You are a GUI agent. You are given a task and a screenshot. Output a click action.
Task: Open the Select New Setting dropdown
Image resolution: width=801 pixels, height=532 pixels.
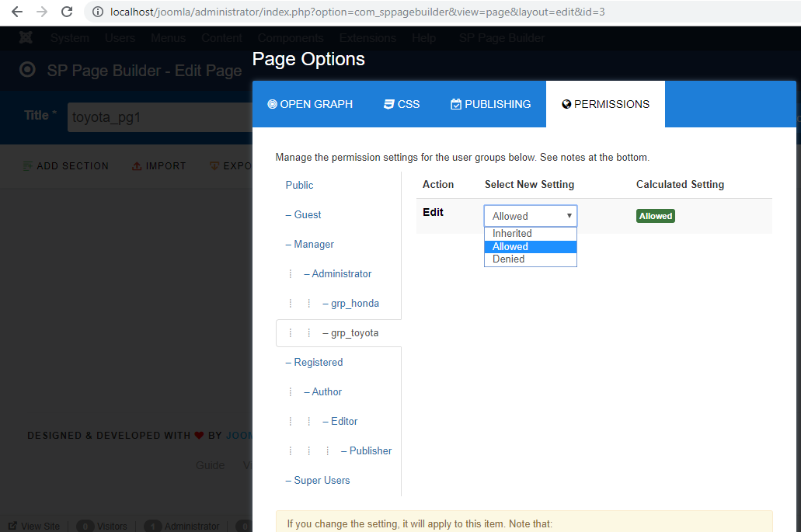[530, 216]
